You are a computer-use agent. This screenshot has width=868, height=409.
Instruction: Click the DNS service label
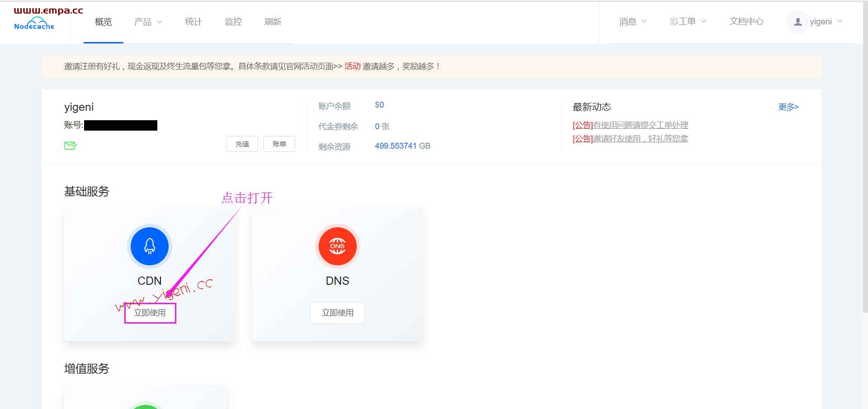pos(337,281)
